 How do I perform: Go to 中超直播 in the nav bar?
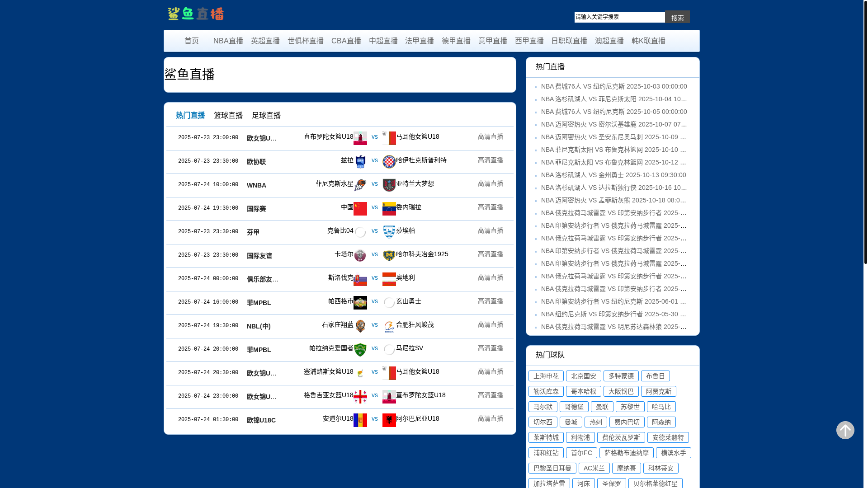(383, 41)
